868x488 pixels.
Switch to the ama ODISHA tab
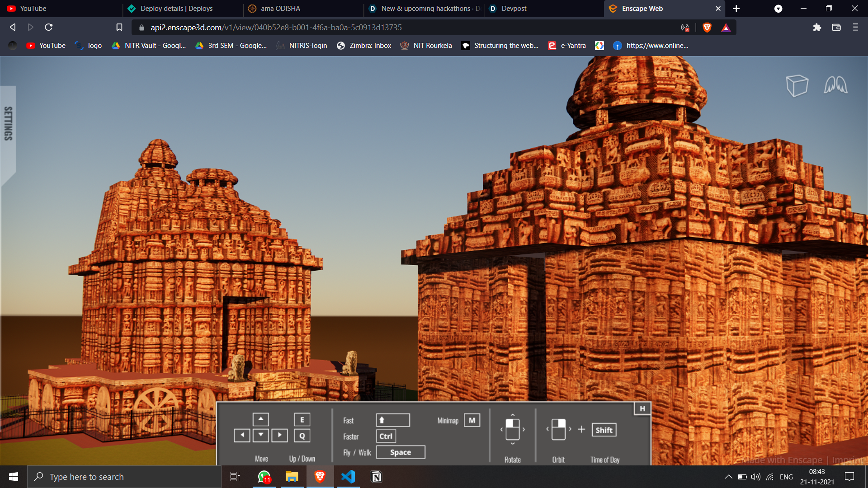(x=280, y=9)
